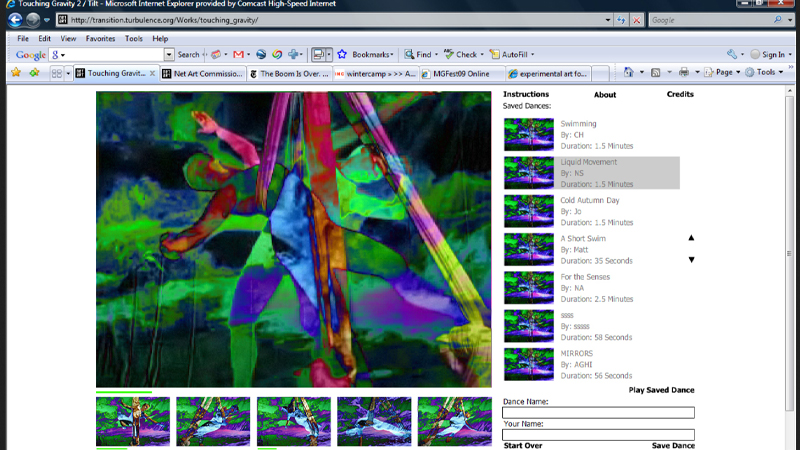Open the Favorites Center star icon

click(x=16, y=72)
